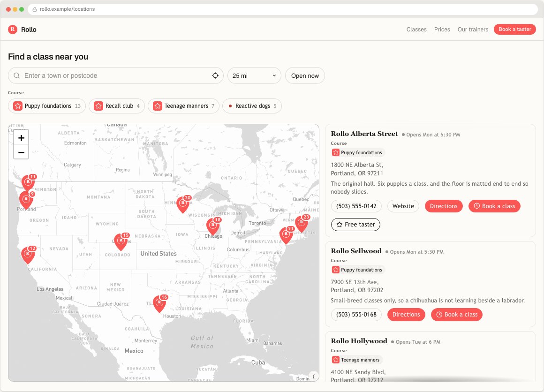Call Sellwood at (503) 555-0168

click(356, 315)
